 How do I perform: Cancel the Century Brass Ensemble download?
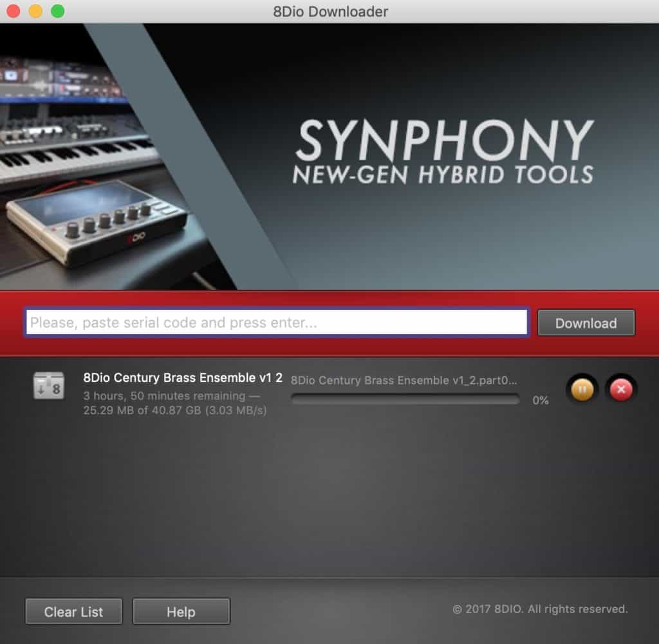(x=621, y=390)
